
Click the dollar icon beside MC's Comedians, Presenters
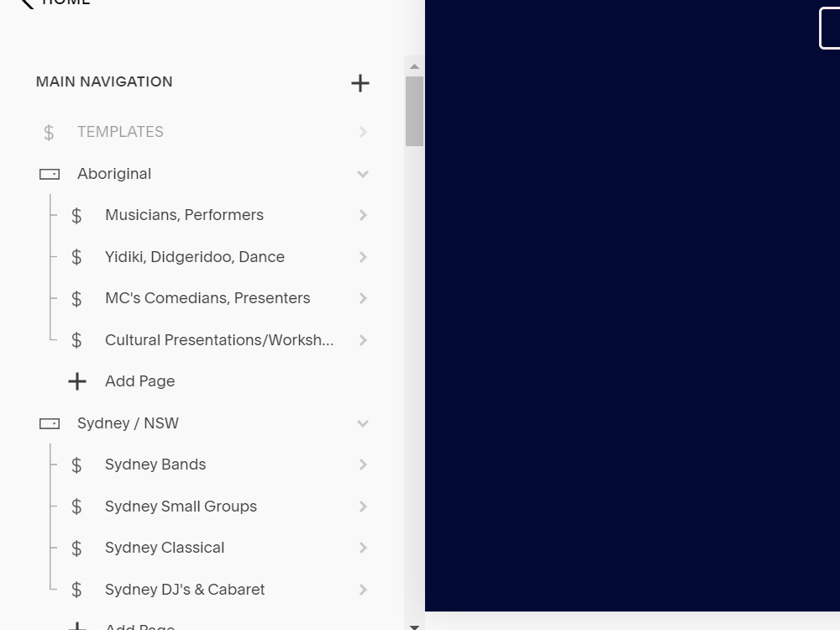click(x=76, y=298)
